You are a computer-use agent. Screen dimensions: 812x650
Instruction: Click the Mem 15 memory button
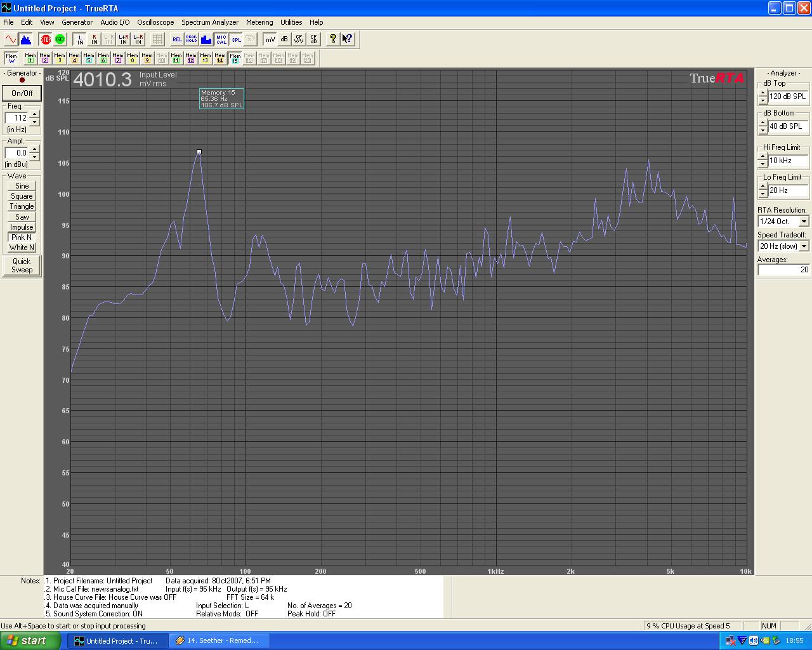coord(235,58)
